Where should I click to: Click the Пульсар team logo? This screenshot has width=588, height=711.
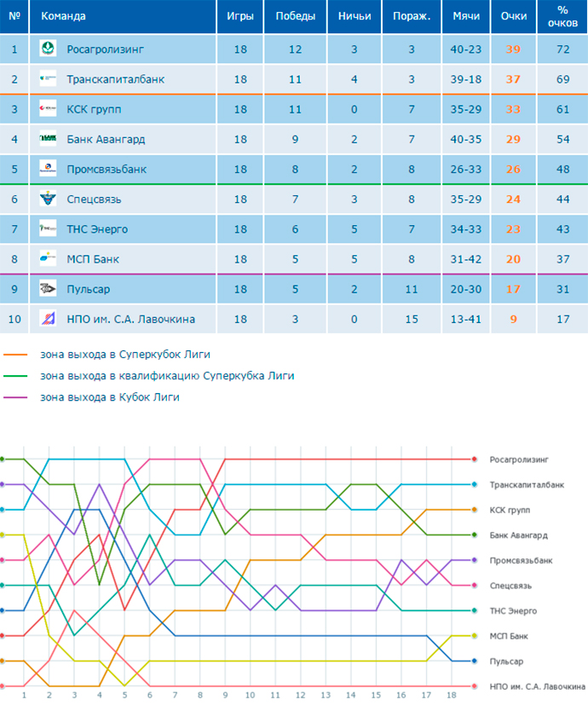pyautogui.click(x=48, y=288)
